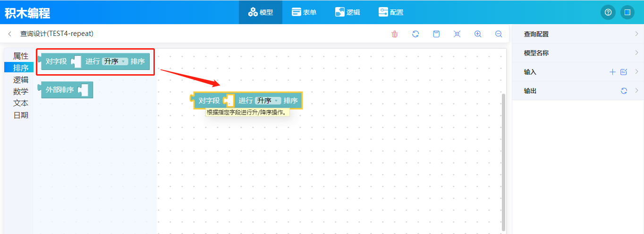Select the 排序 block category
644x234 pixels.
19,68
